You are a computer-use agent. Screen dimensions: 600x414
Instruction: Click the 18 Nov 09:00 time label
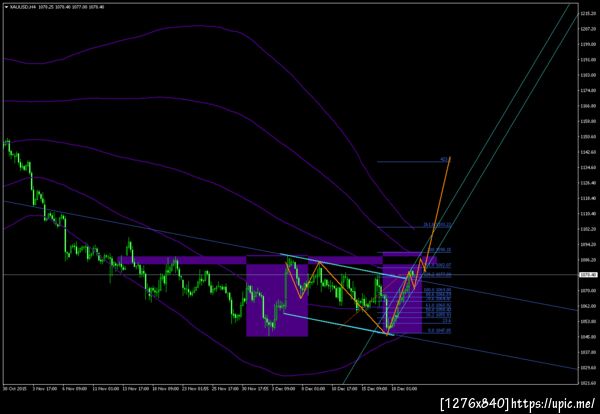pos(166,389)
